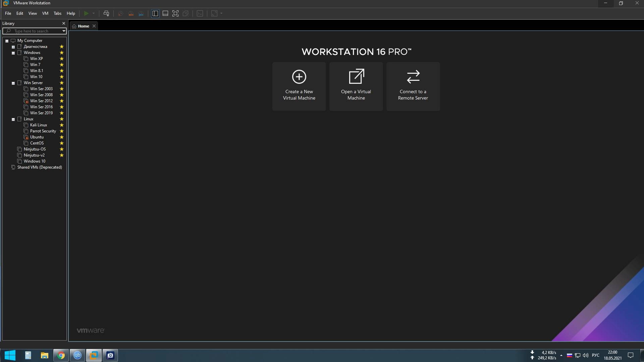
Task: Select the Win 7 virtual machine
Action: [35, 65]
